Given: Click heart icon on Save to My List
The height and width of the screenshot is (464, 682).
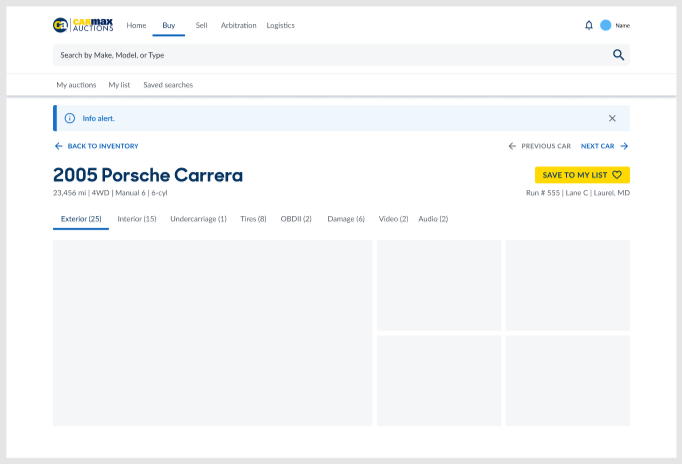Looking at the screenshot, I should (617, 175).
